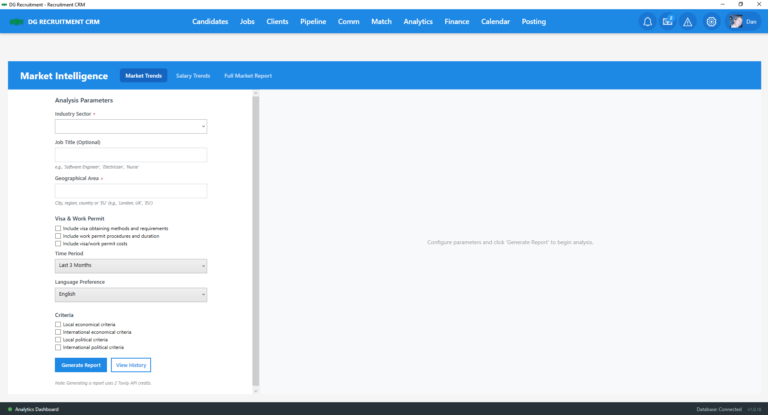This screenshot has width=768, height=415.
Task: Open the Language Preference dropdown
Action: click(130, 295)
